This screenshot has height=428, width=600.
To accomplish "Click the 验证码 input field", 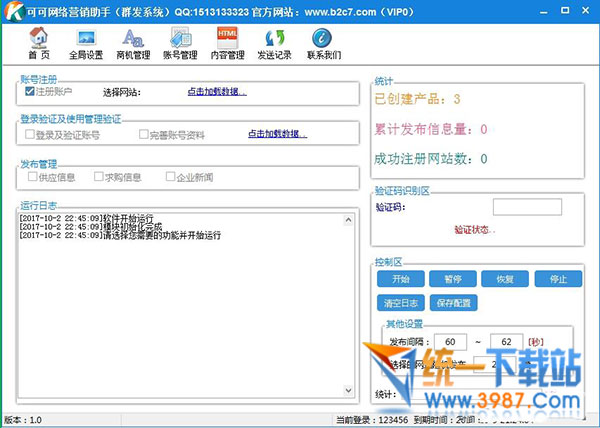I will (526, 207).
